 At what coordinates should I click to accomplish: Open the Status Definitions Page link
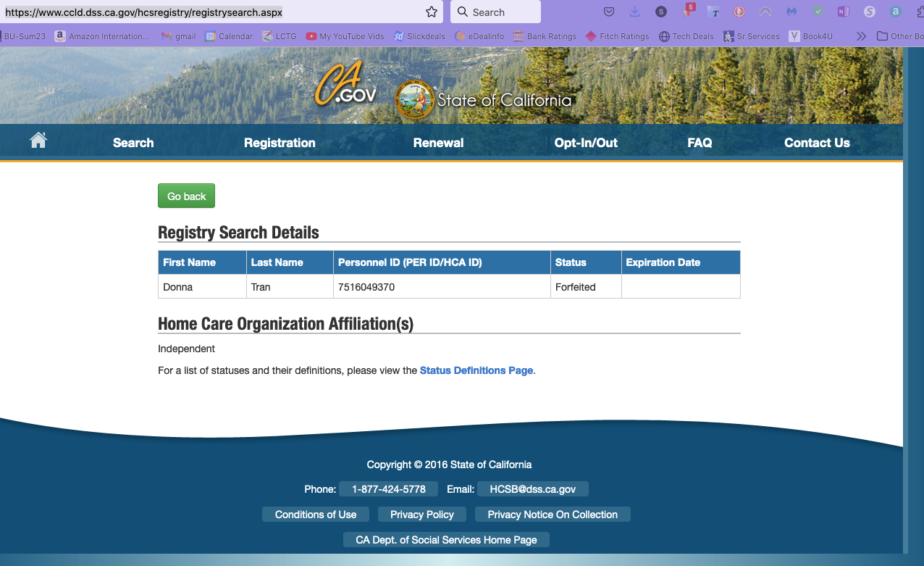click(476, 370)
